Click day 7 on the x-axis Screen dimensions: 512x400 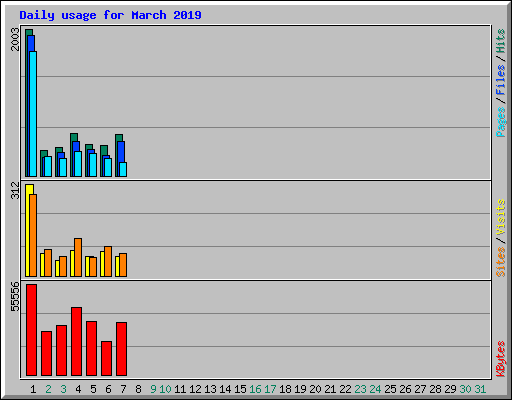click(123, 389)
